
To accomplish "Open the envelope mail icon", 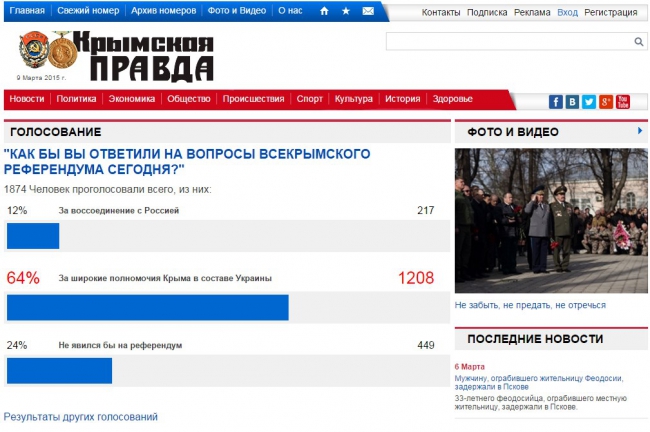I will 368,11.
